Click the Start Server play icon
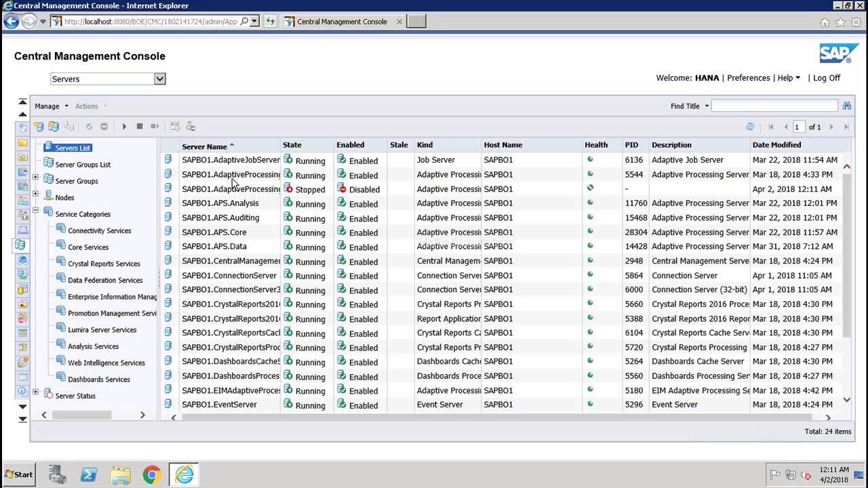This screenshot has height=488, width=868. tap(124, 127)
